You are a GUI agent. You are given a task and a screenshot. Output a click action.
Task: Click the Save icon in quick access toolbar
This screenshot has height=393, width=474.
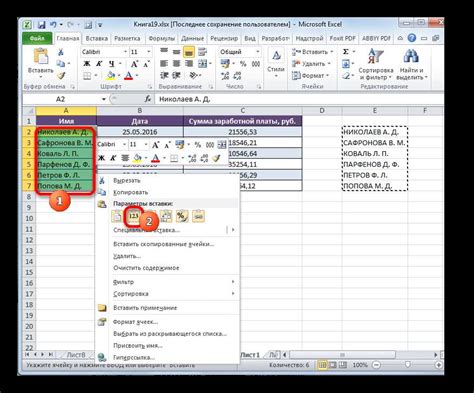41,25
